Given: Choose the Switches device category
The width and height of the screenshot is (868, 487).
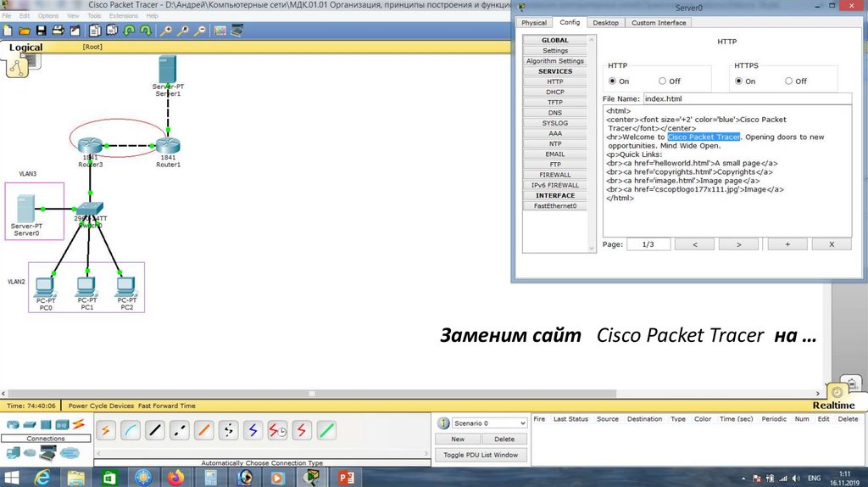Looking at the screenshot, I should 30,425.
